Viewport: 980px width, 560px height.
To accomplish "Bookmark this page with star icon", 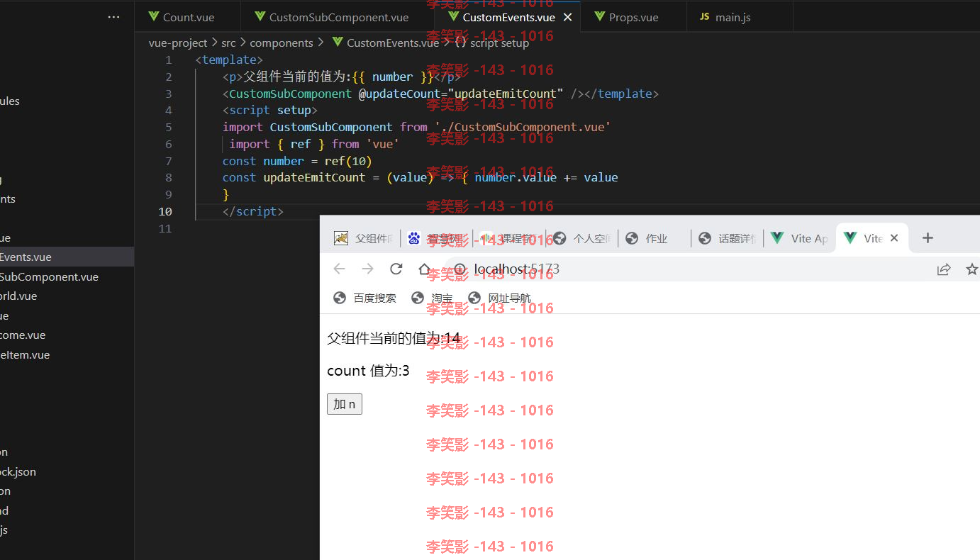I will [x=971, y=269].
